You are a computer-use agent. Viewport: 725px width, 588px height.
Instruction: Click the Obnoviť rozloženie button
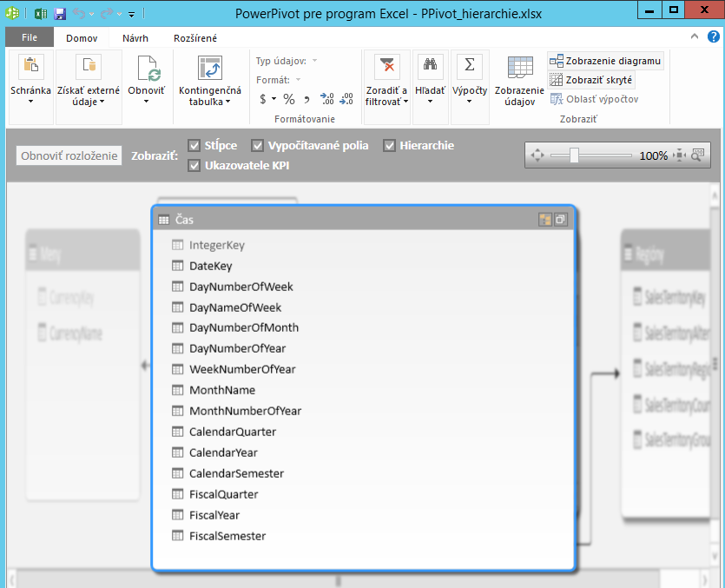point(69,155)
